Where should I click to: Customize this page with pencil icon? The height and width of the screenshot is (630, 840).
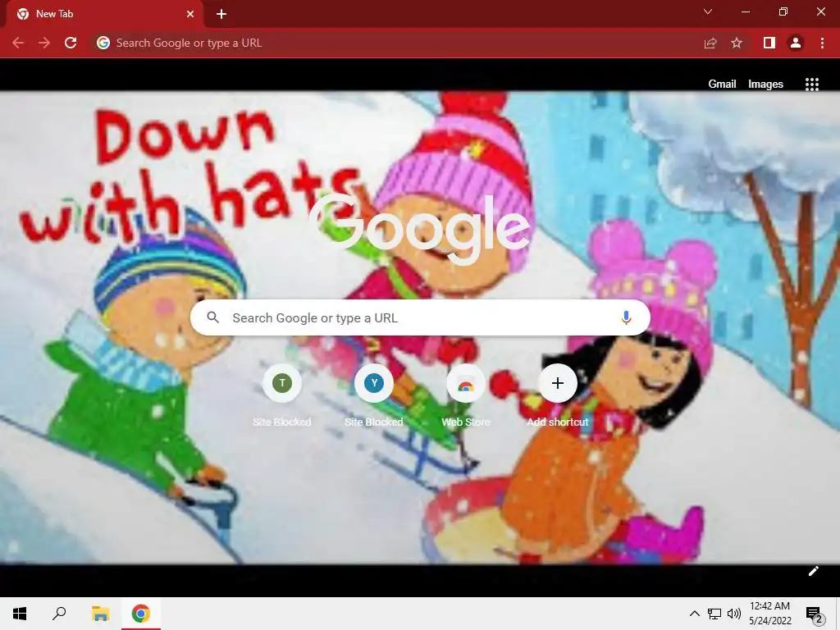coord(813,571)
